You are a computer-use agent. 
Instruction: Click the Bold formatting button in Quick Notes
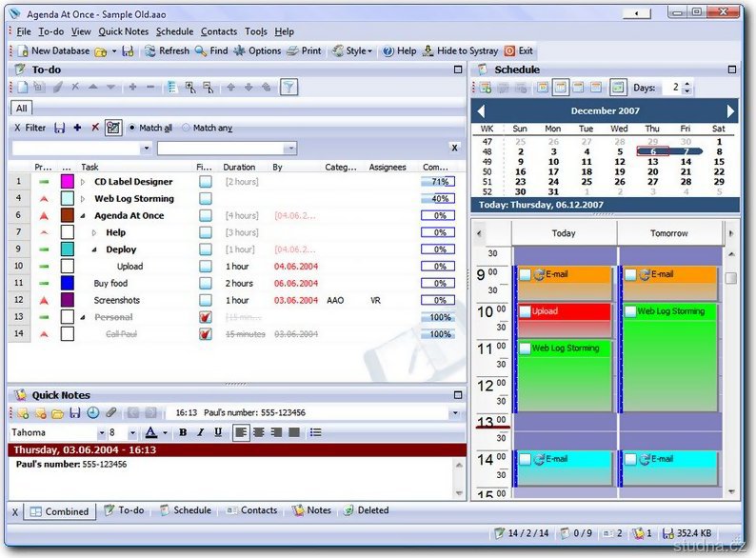point(183,432)
